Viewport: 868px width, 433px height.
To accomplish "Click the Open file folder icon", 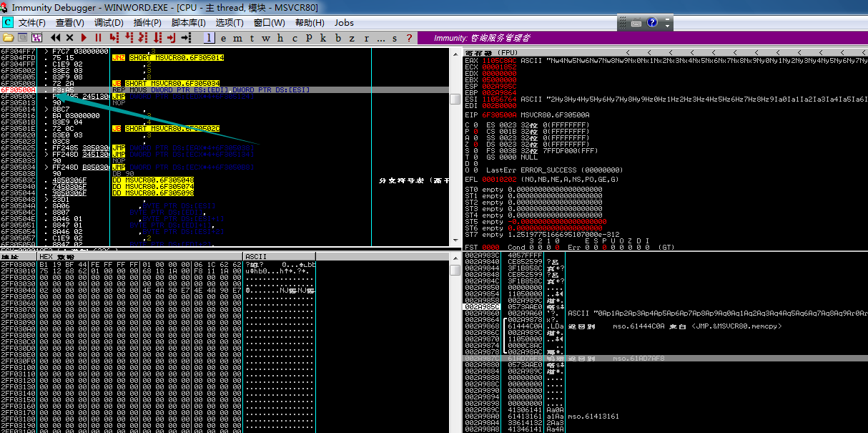I will [8, 37].
